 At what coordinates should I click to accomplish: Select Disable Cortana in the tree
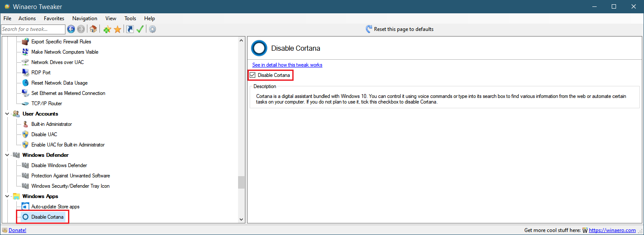(x=47, y=217)
